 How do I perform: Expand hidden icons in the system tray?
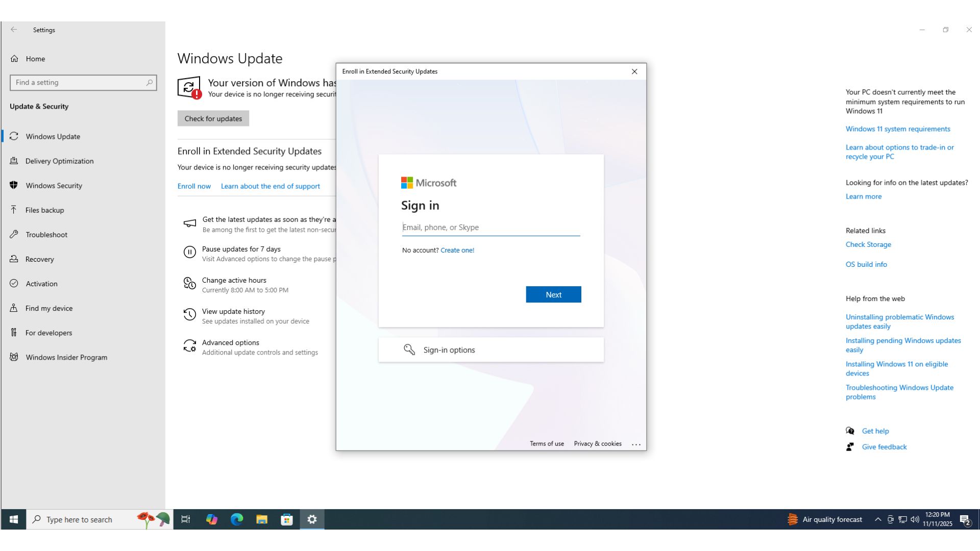[877, 519]
